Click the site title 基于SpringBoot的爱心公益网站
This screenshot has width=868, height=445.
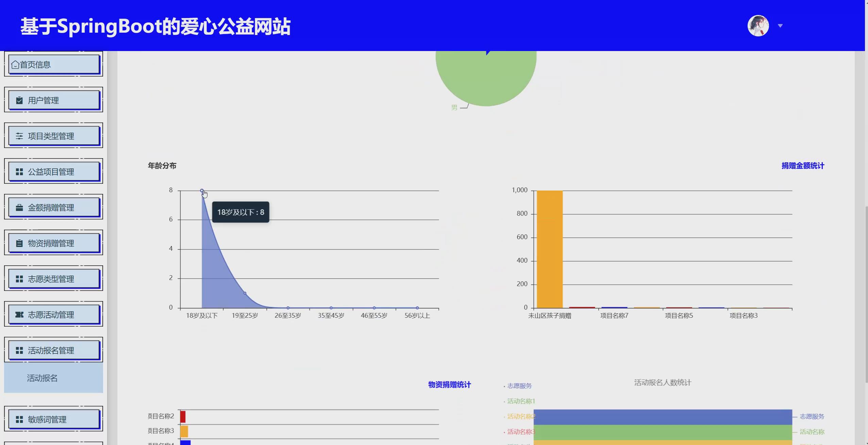click(x=155, y=26)
